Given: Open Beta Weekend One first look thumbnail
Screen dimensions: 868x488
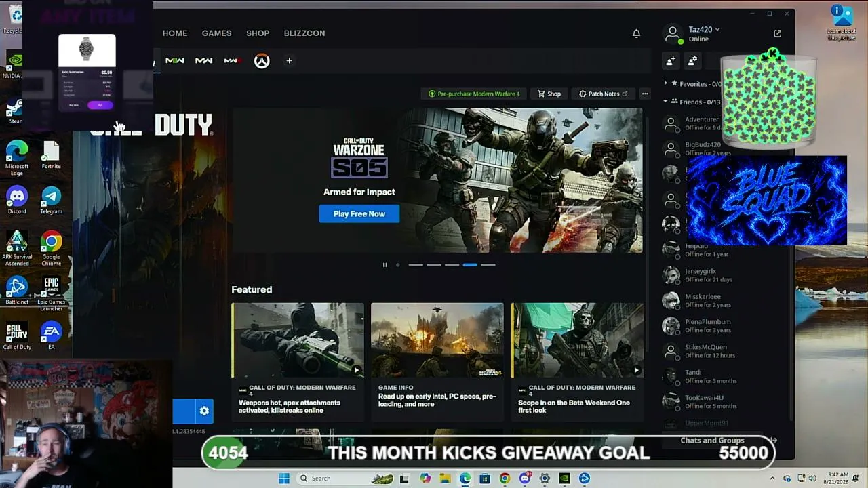Looking at the screenshot, I should pos(577,340).
